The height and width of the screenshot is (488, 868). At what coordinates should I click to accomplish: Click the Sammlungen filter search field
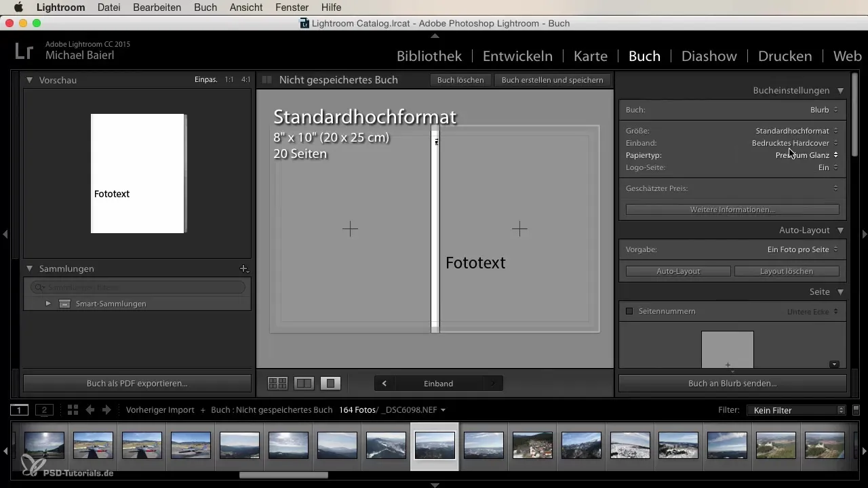point(138,287)
